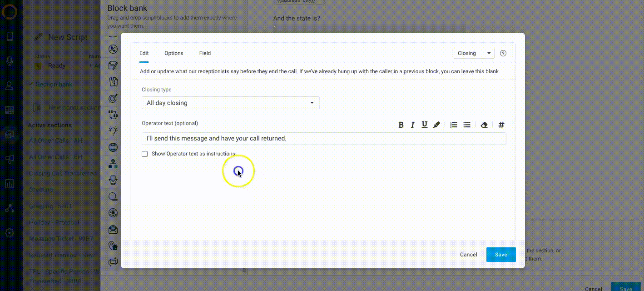The height and width of the screenshot is (291, 644).
Task: Open the megaphone icon in left sidebar
Action: click(10, 159)
